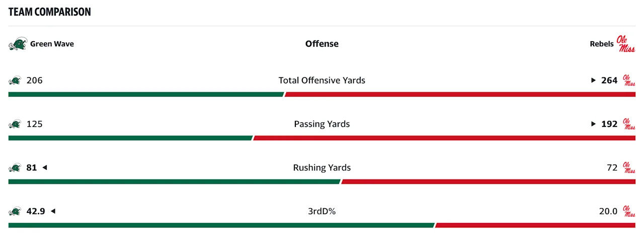644x240 pixels.
Task: Select the Offense category heading
Action: [322, 44]
